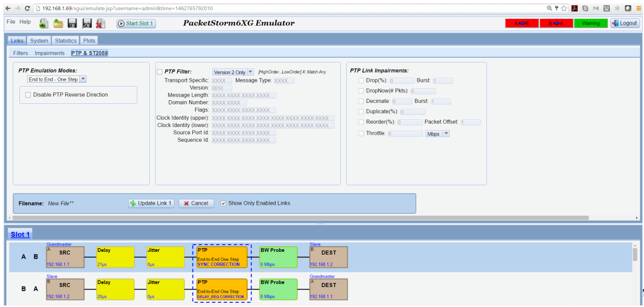The height and width of the screenshot is (307, 644).
Task: Select the SRC block at 192.168.1.1
Action: tap(65, 257)
